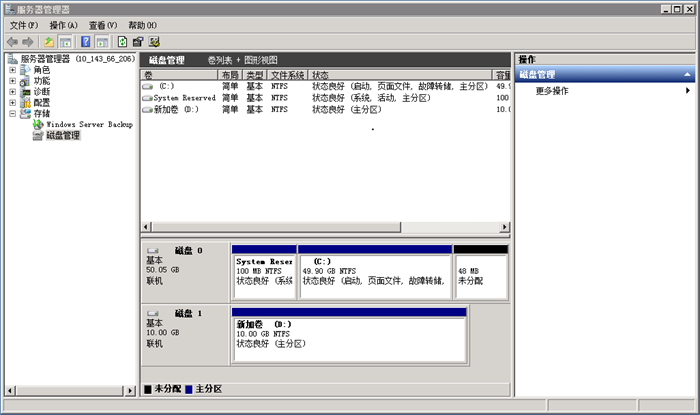Select 磁盘管理 node in the left tree
This screenshot has width=700, height=415.
pos(62,135)
